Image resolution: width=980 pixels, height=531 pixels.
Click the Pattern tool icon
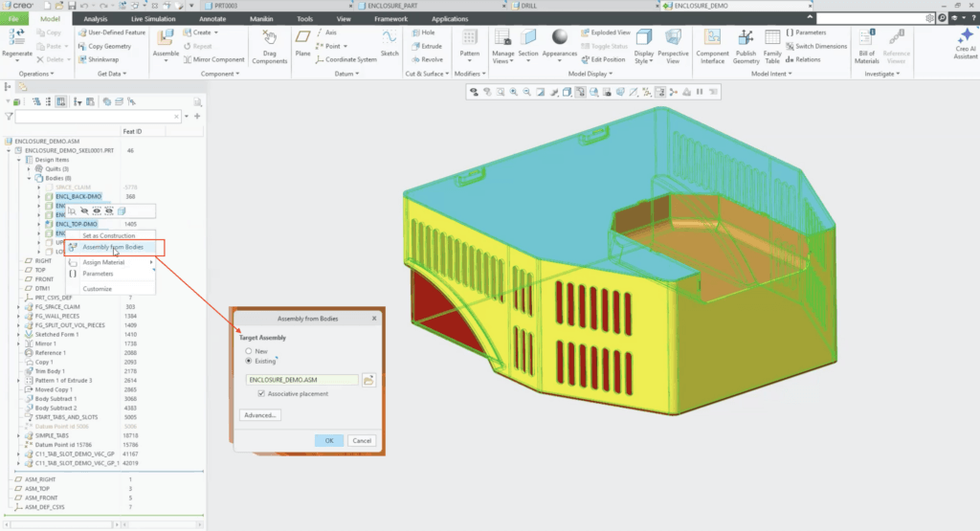[x=469, y=37]
